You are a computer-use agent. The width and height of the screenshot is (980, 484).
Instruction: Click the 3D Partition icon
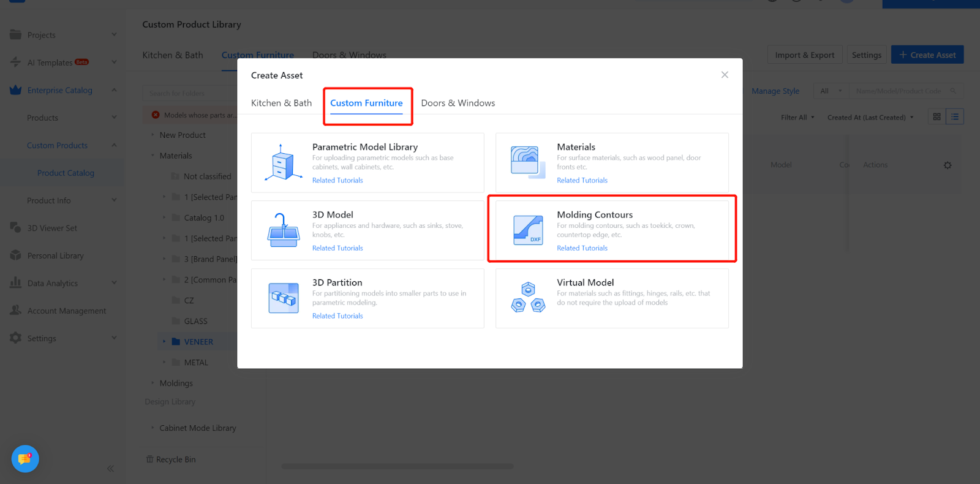point(283,298)
